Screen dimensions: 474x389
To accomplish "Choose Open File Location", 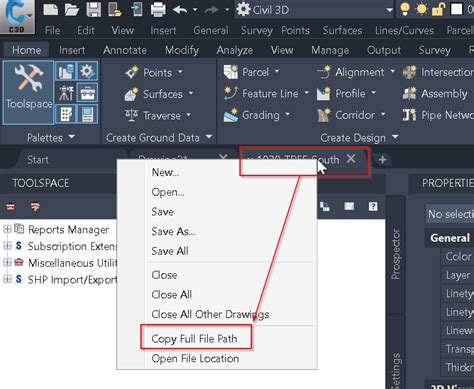I will (x=195, y=359).
